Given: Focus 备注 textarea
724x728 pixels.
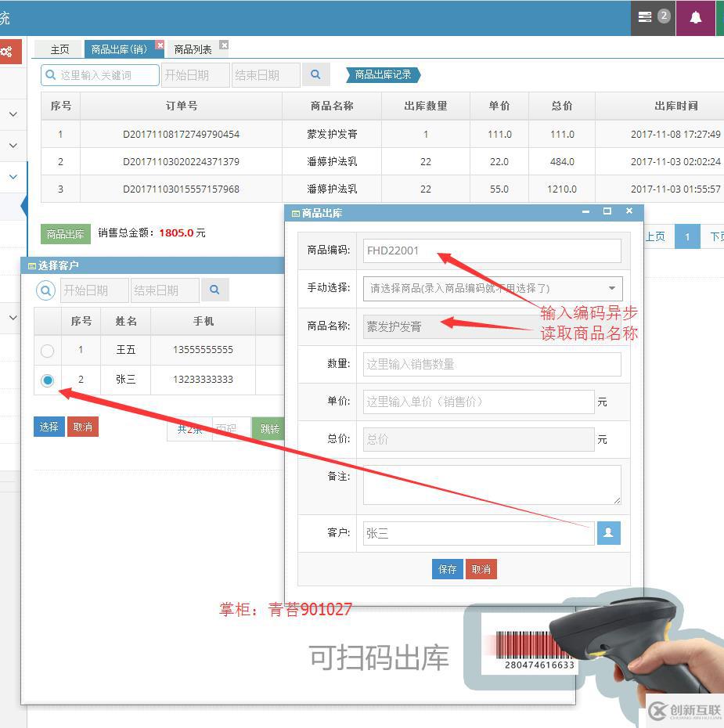Looking at the screenshot, I should 492,485.
